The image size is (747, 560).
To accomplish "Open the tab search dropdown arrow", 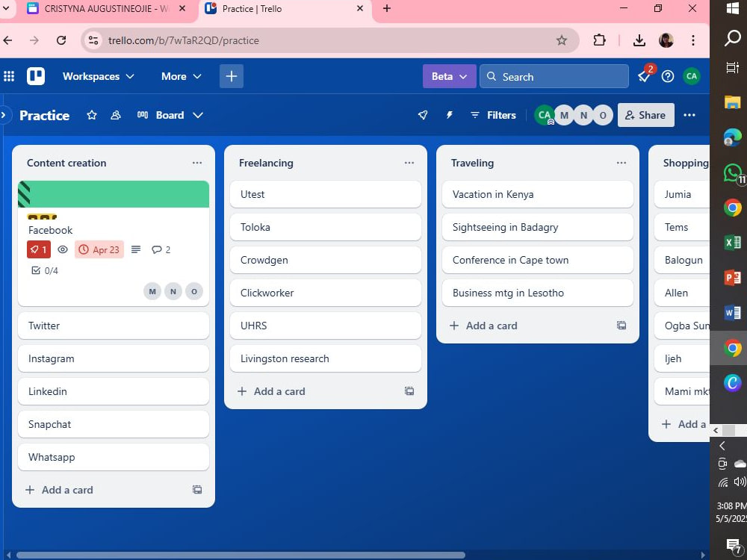I will point(6,8).
